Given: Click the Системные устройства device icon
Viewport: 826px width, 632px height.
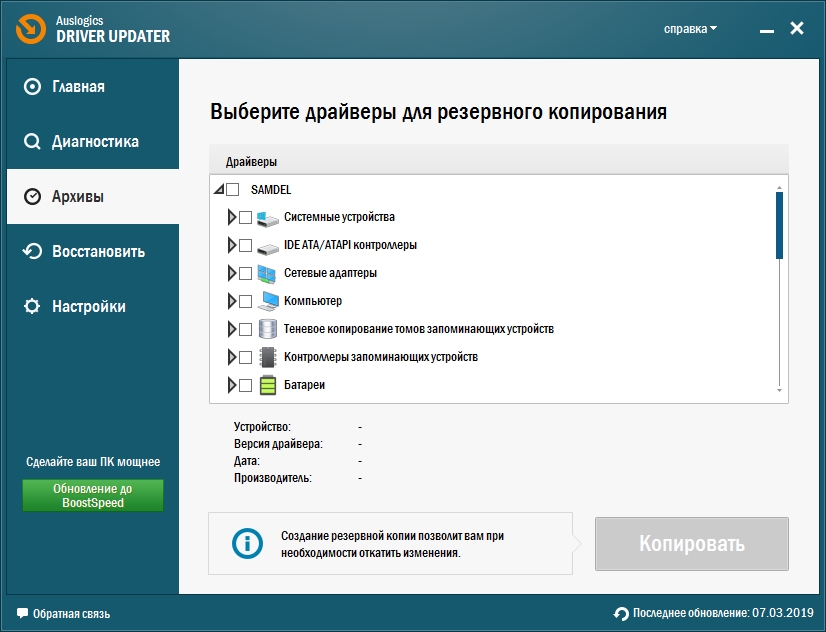Looking at the screenshot, I should click(268, 217).
